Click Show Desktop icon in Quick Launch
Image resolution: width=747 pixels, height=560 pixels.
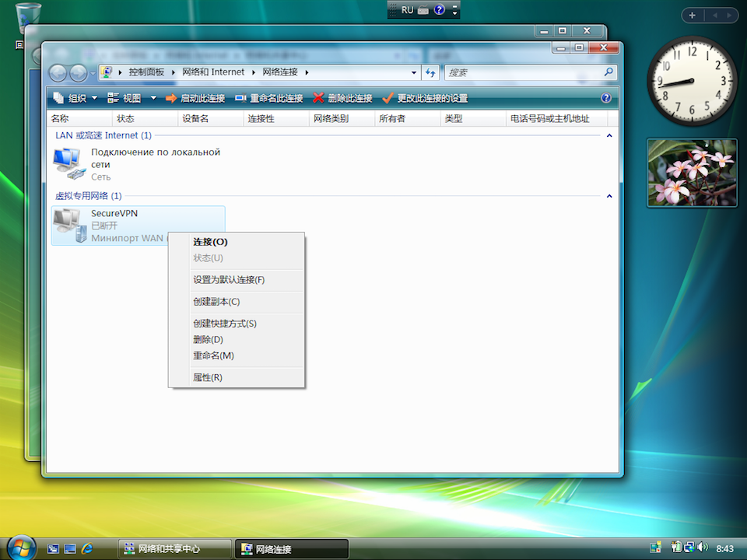click(x=53, y=548)
